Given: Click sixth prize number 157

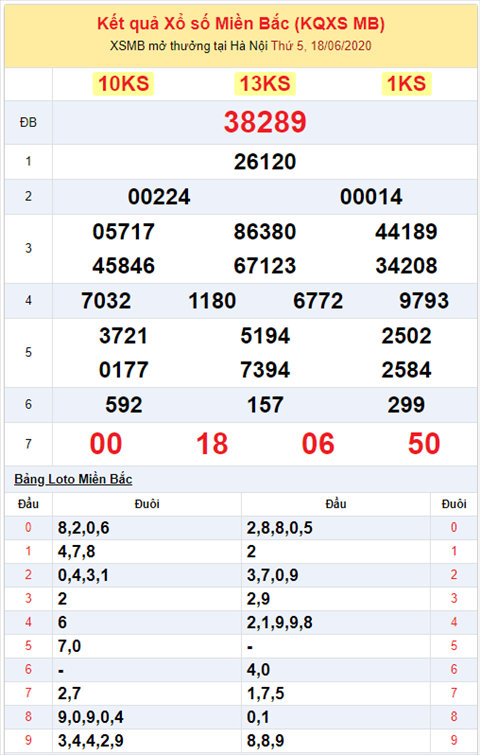Looking at the screenshot, I should click(265, 405).
